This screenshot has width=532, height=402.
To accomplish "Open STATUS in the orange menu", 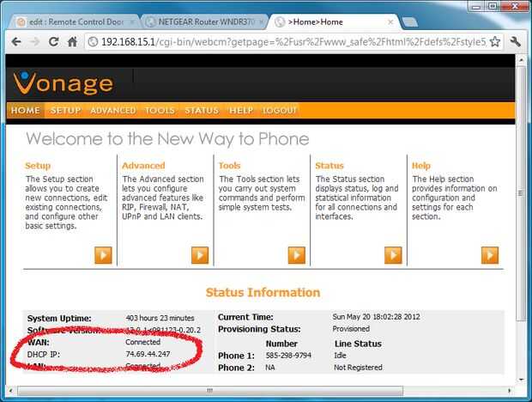I will [202, 110].
